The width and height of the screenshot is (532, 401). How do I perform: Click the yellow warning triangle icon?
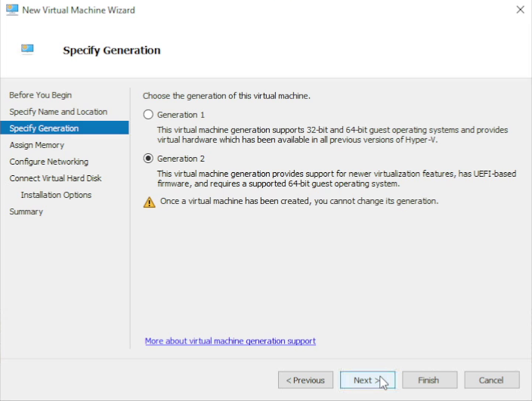(x=149, y=202)
